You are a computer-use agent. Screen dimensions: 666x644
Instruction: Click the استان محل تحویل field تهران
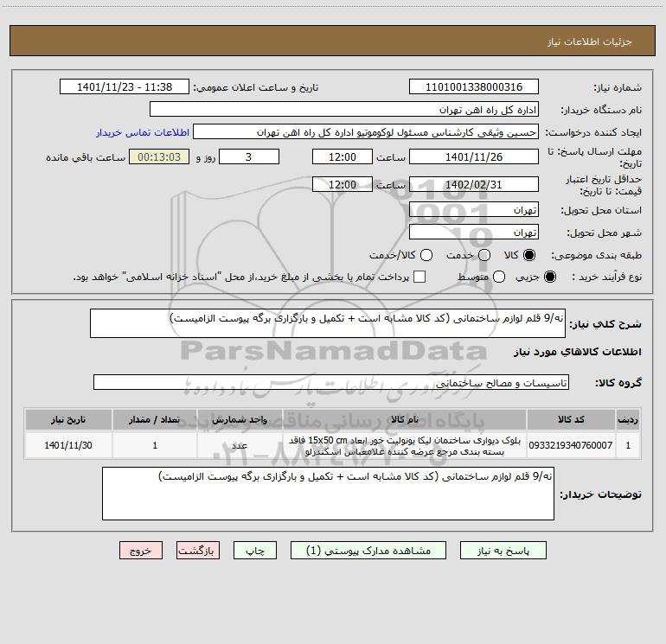point(474,210)
